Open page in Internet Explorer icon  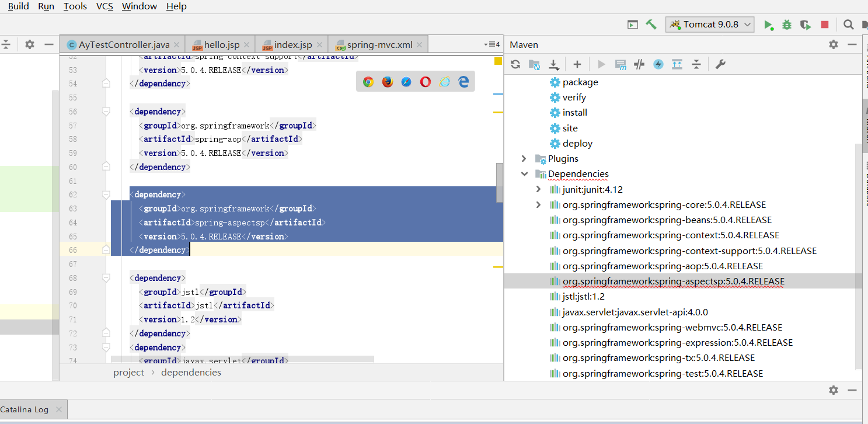tap(445, 82)
